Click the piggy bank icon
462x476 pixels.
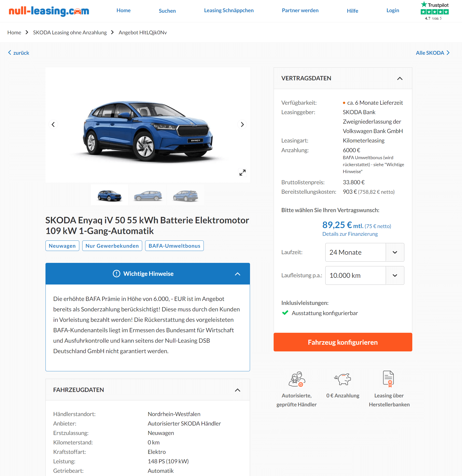click(x=343, y=379)
